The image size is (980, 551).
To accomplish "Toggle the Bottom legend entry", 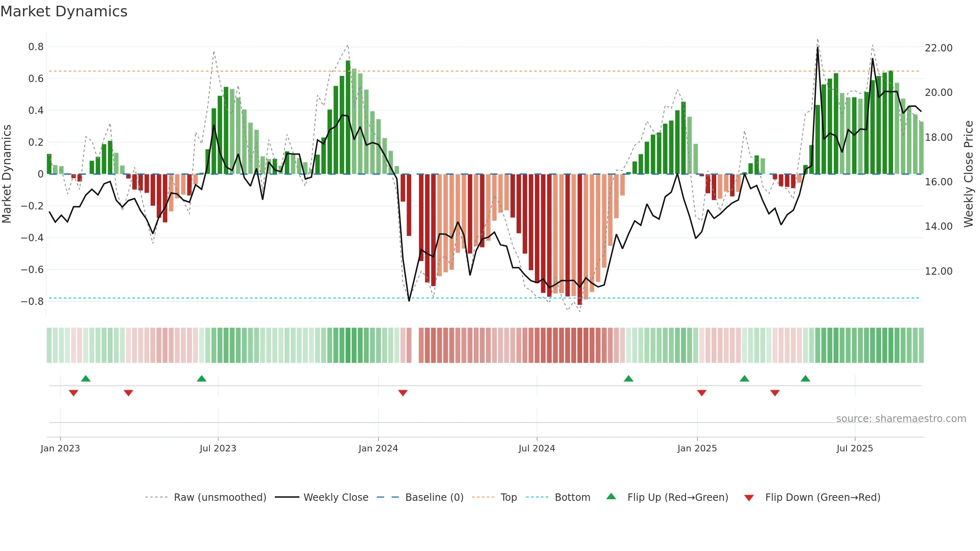I will tap(572, 497).
